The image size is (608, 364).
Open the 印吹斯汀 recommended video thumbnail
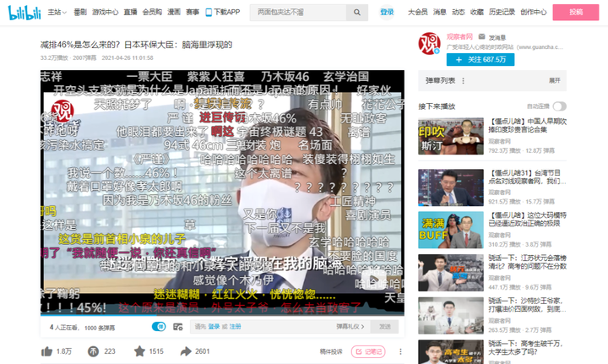click(x=451, y=136)
